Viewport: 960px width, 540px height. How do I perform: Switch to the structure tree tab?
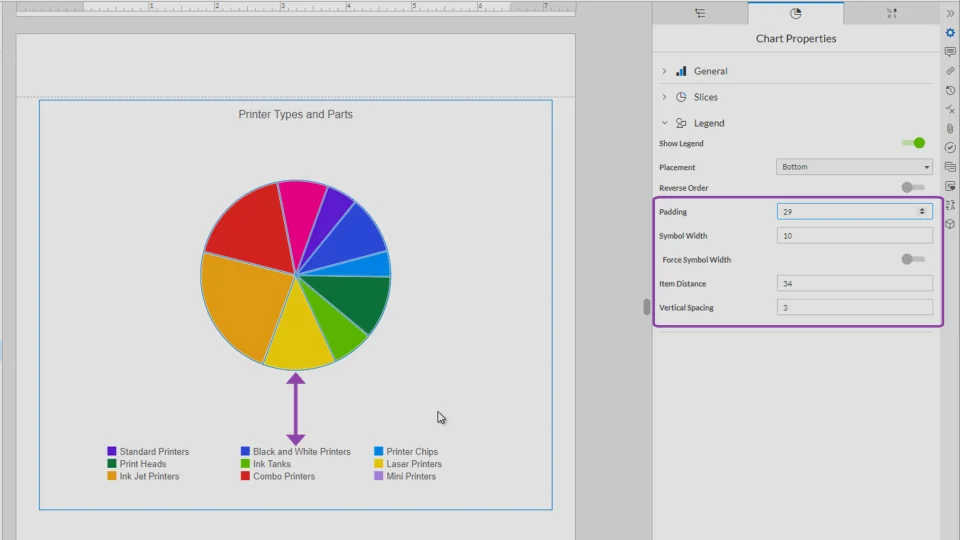[x=700, y=13]
